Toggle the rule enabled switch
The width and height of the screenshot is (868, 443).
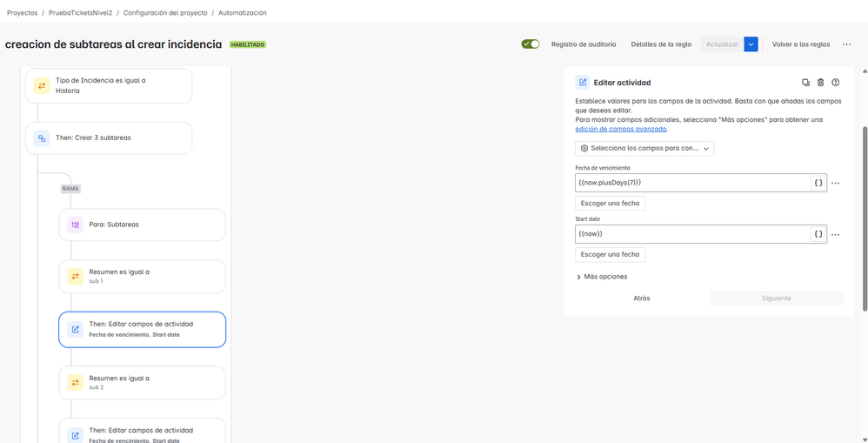click(x=531, y=44)
